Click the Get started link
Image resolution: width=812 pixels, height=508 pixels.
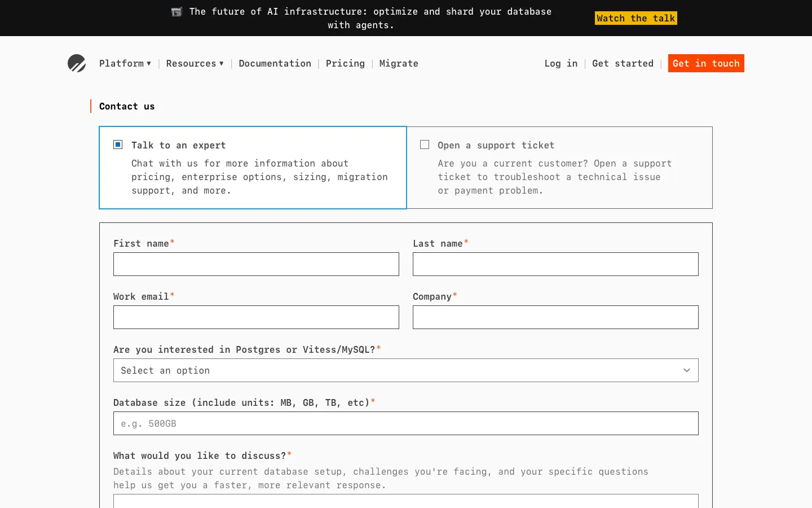pos(623,63)
